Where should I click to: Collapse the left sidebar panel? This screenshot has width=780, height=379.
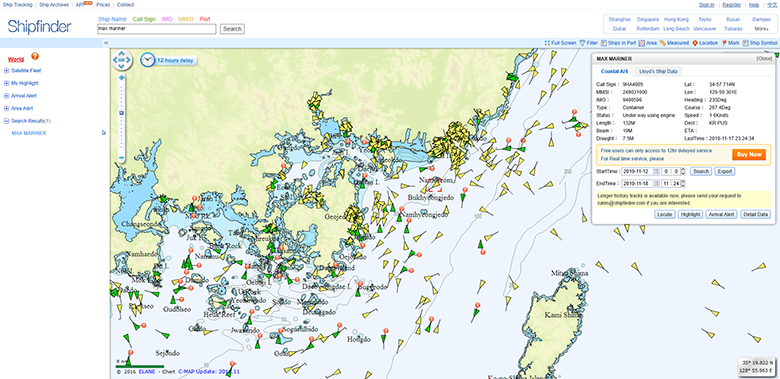pos(106,43)
